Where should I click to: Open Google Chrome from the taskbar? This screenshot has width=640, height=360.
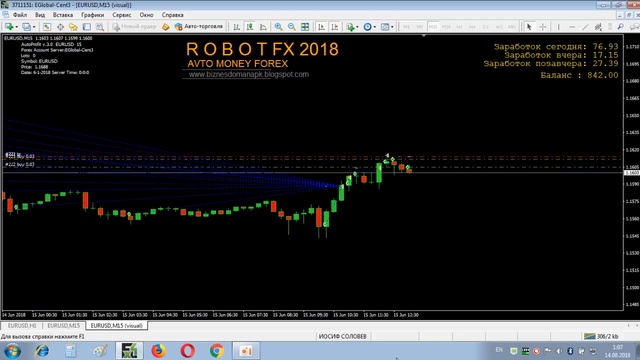coord(217,351)
